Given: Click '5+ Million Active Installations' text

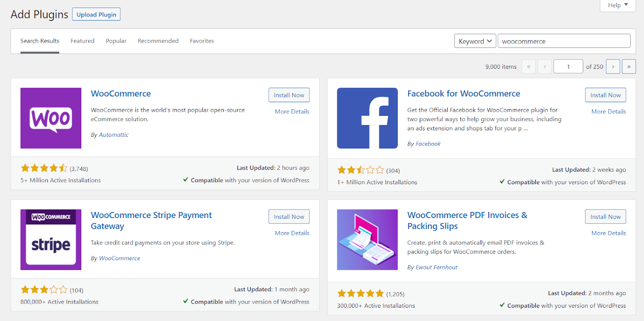Looking at the screenshot, I should coord(61,180).
